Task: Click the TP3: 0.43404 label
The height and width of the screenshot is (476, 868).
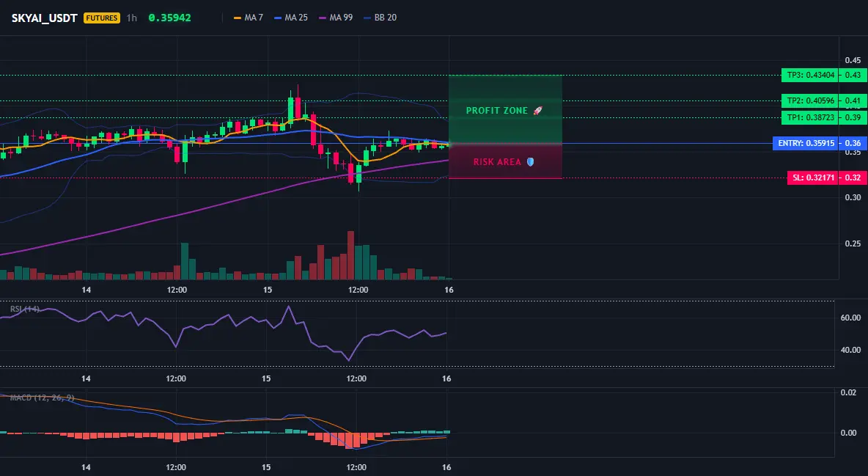Action: click(810, 75)
